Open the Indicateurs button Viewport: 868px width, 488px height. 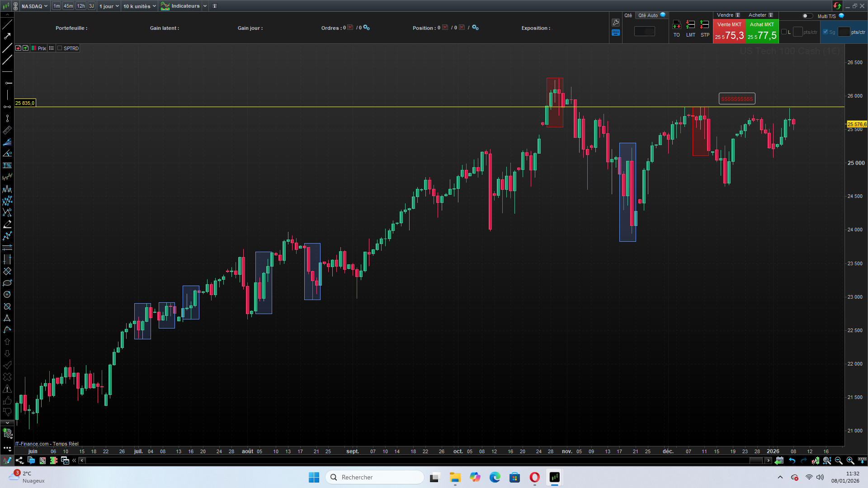pos(181,6)
